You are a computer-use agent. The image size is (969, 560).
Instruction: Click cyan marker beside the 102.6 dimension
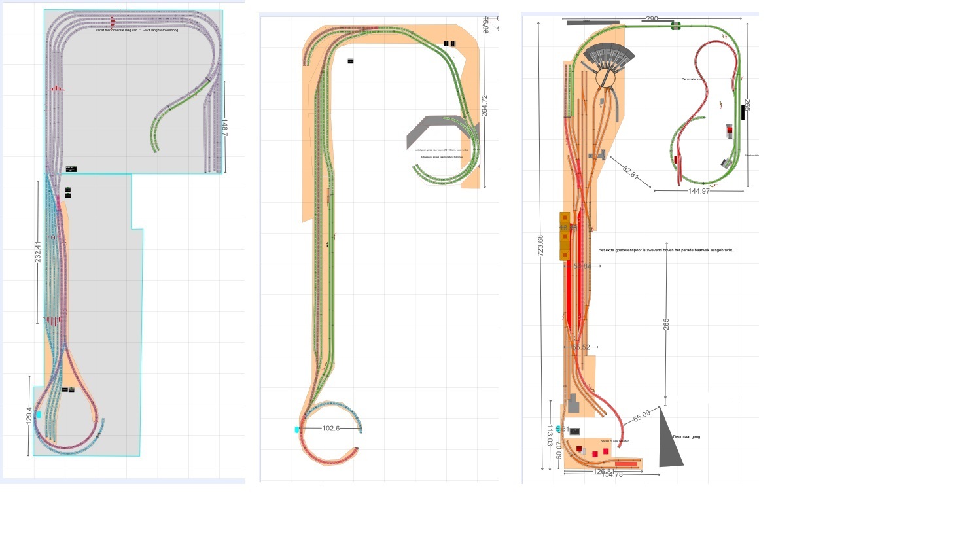click(x=297, y=429)
